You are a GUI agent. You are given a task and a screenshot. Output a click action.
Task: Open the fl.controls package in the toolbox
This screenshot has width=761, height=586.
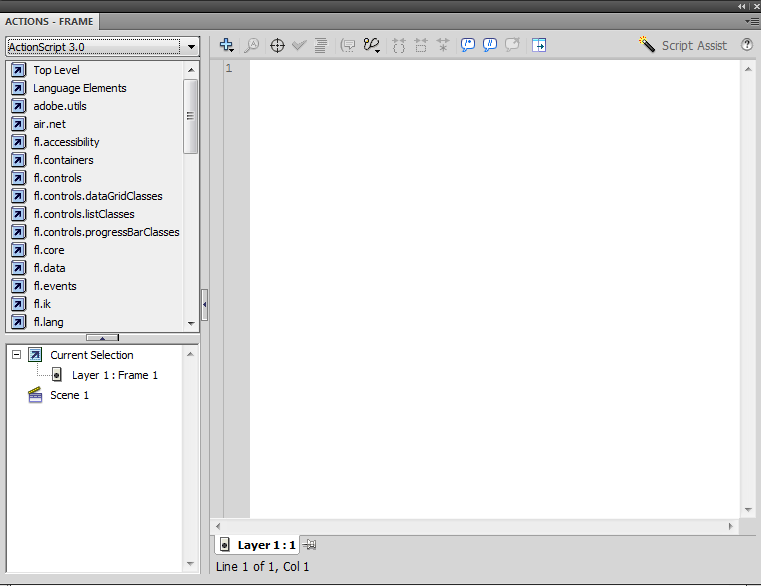57,178
